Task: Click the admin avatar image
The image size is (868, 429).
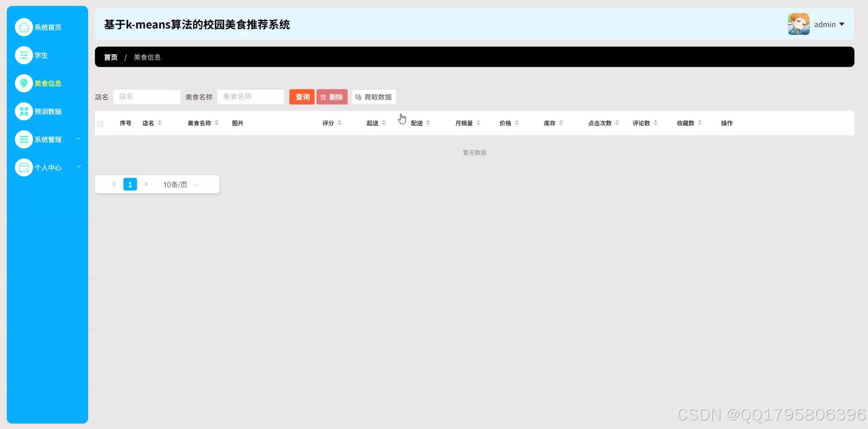Action: click(x=799, y=24)
